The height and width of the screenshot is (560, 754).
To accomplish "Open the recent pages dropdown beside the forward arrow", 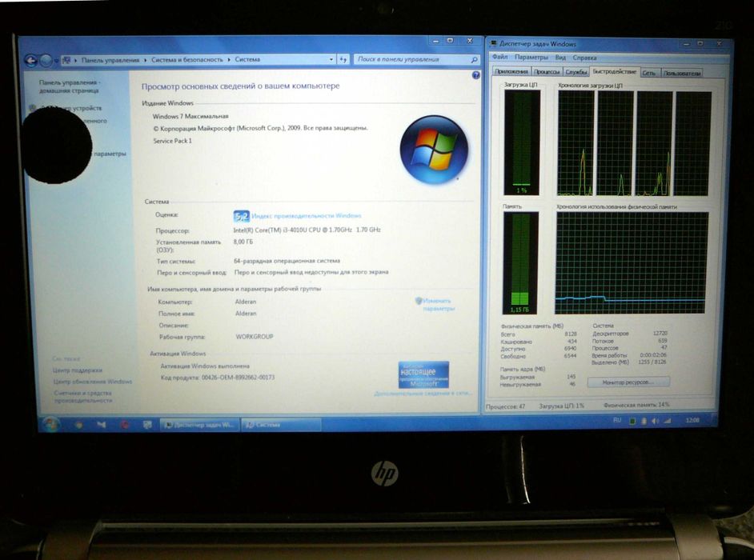I will (x=56, y=61).
